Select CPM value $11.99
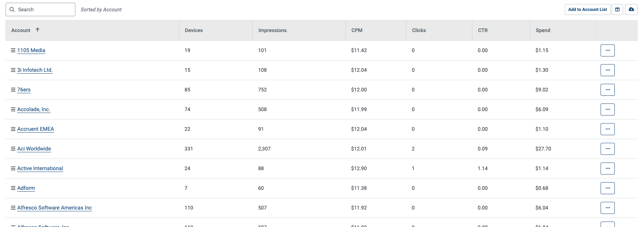 [359, 109]
